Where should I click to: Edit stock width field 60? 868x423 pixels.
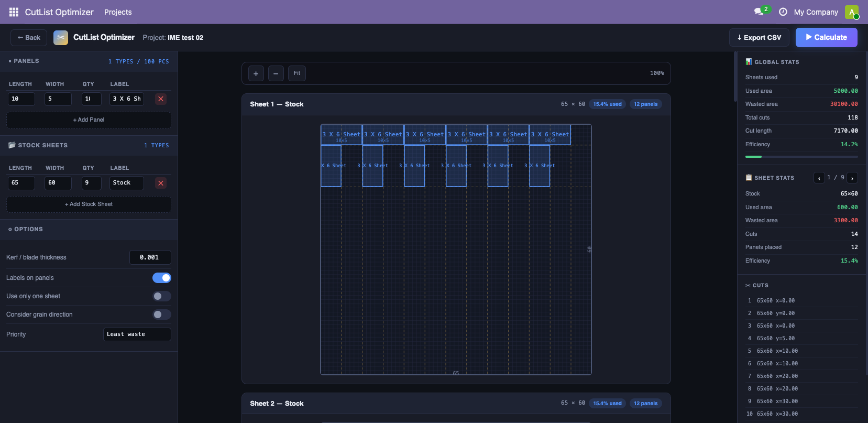pyautogui.click(x=58, y=183)
